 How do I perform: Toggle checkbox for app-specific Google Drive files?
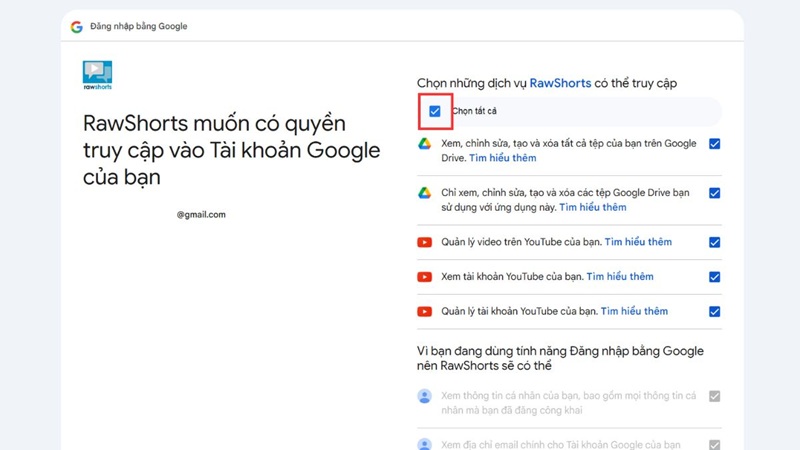coord(714,193)
